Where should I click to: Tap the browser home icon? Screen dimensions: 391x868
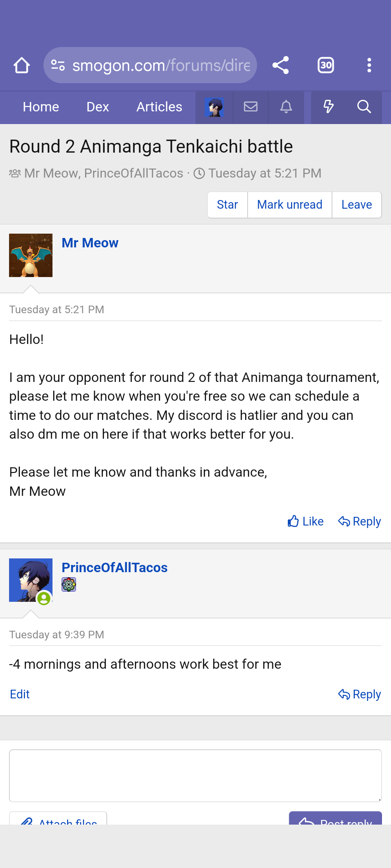(x=22, y=65)
